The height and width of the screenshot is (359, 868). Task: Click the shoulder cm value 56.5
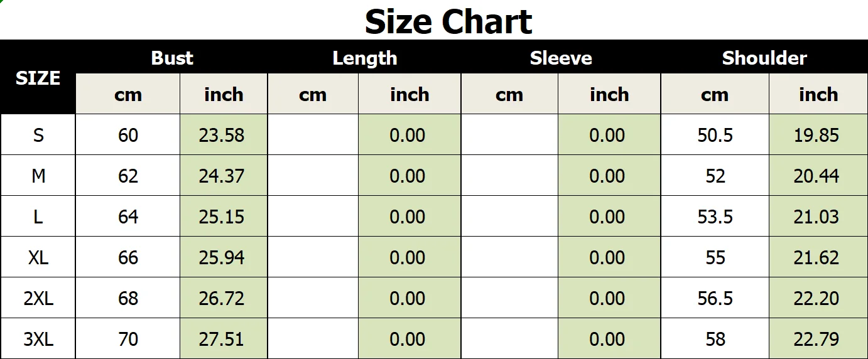(x=715, y=298)
